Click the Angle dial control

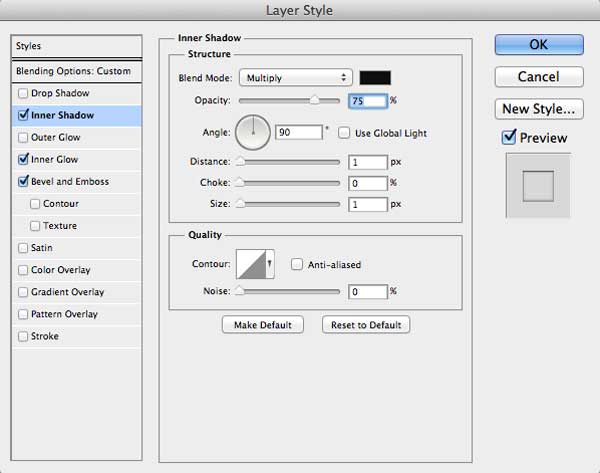click(253, 132)
